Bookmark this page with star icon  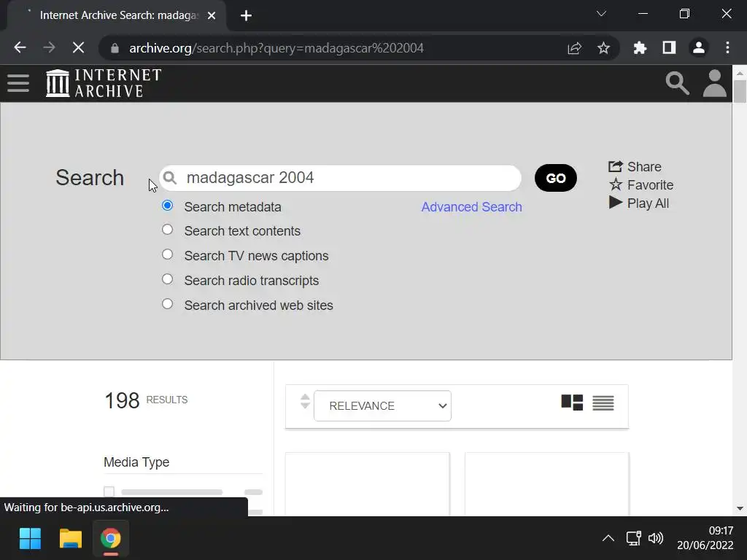(603, 48)
